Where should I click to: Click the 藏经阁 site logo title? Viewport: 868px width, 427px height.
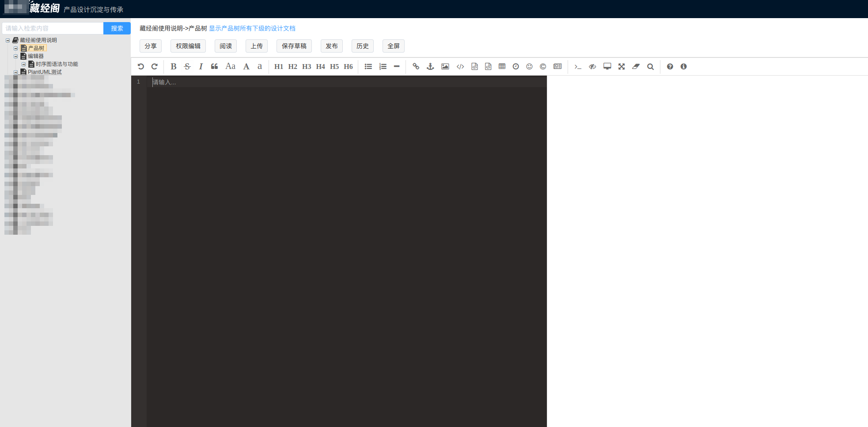45,8
